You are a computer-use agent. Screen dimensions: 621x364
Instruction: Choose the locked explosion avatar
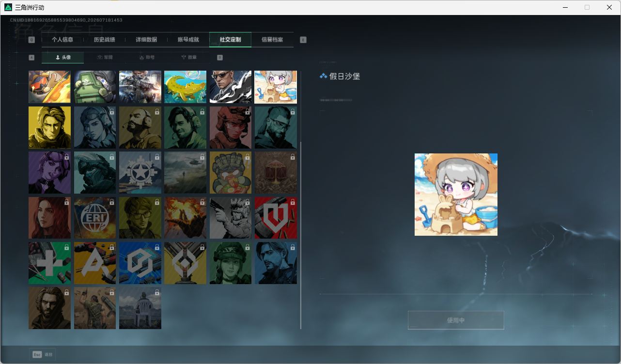click(185, 218)
